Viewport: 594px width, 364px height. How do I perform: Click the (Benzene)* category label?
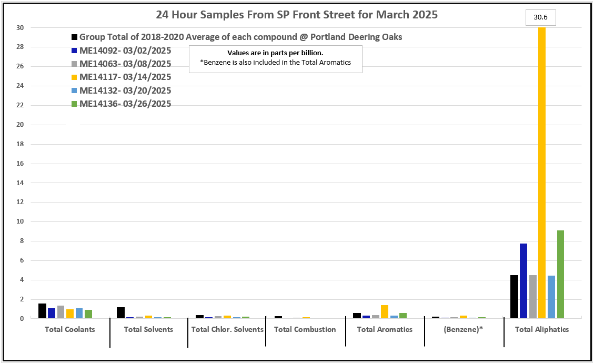tap(464, 329)
